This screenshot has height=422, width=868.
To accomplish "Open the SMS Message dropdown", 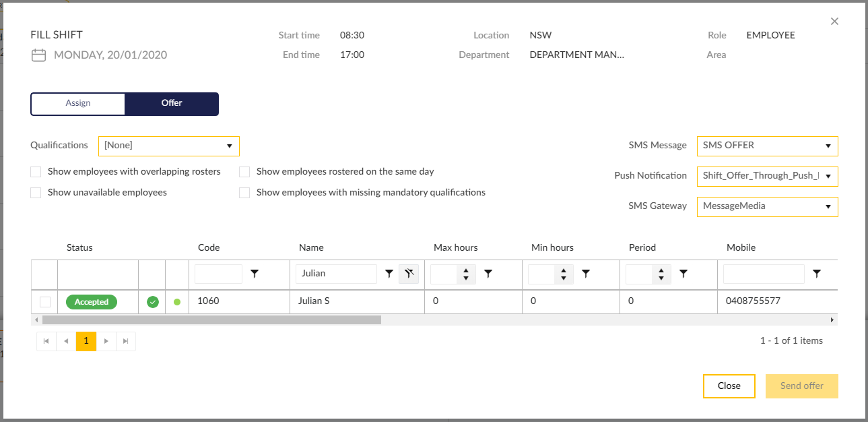I will [x=768, y=146].
